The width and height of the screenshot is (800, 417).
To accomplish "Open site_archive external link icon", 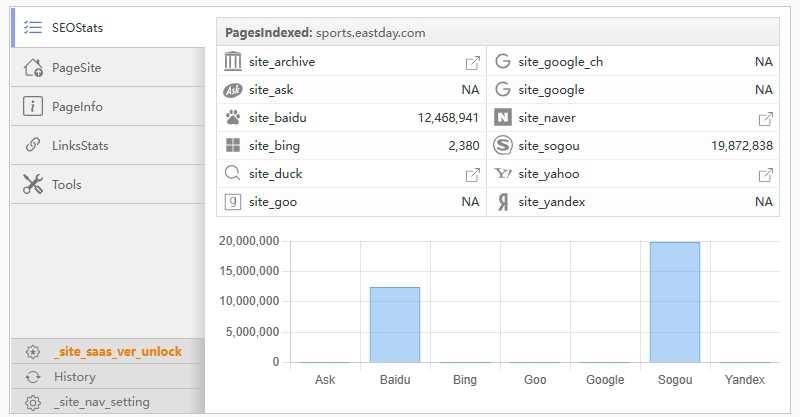I will tap(472, 63).
